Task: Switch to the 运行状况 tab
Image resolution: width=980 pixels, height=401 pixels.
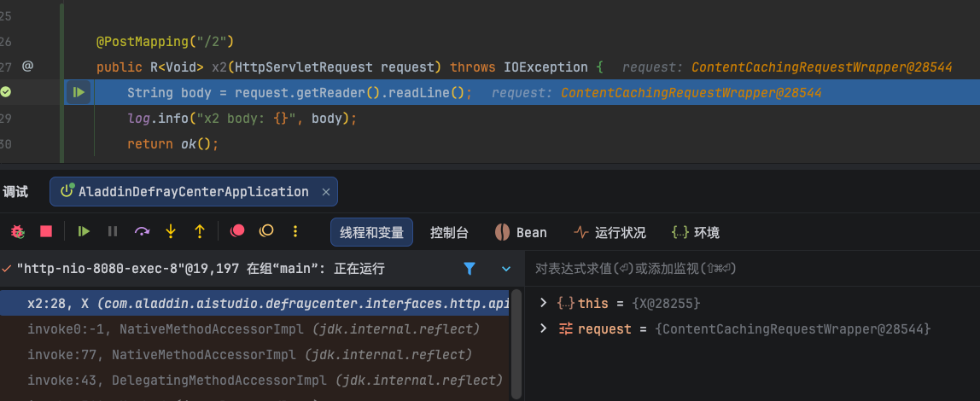Action: click(610, 232)
